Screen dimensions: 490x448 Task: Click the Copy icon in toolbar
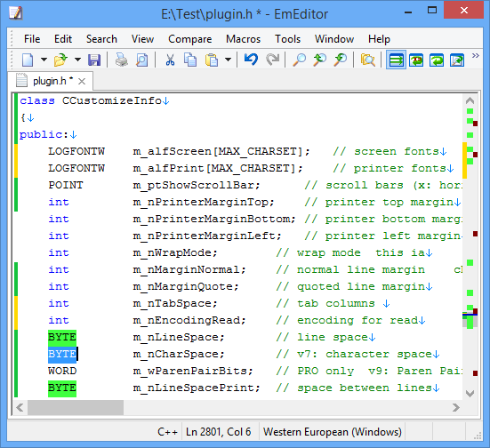point(190,60)
